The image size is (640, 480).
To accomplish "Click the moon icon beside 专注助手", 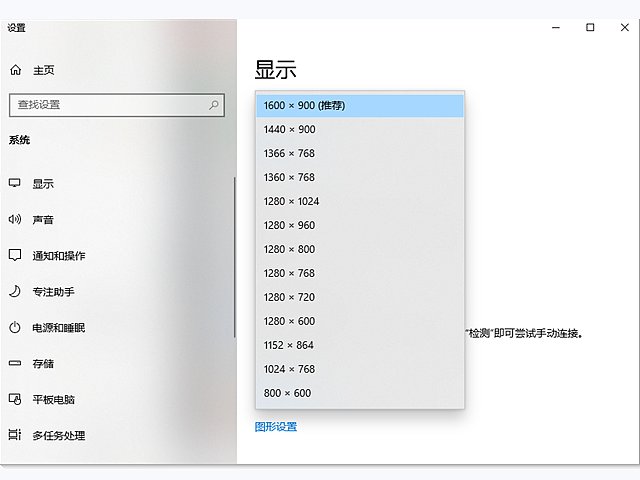I will click(15, 291).
